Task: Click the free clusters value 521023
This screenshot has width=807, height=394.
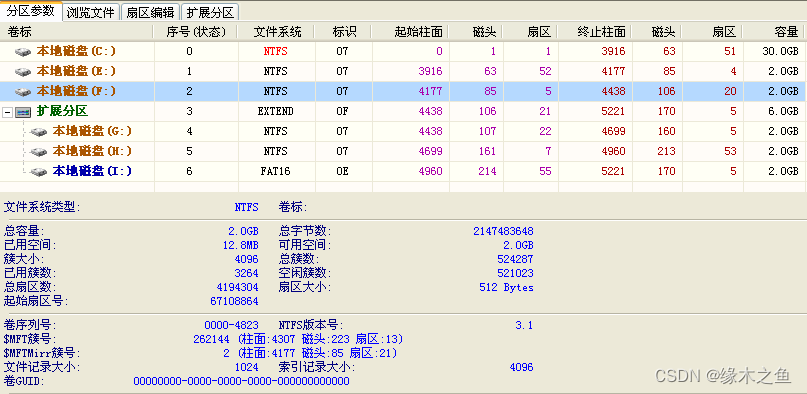Action: 515,273
